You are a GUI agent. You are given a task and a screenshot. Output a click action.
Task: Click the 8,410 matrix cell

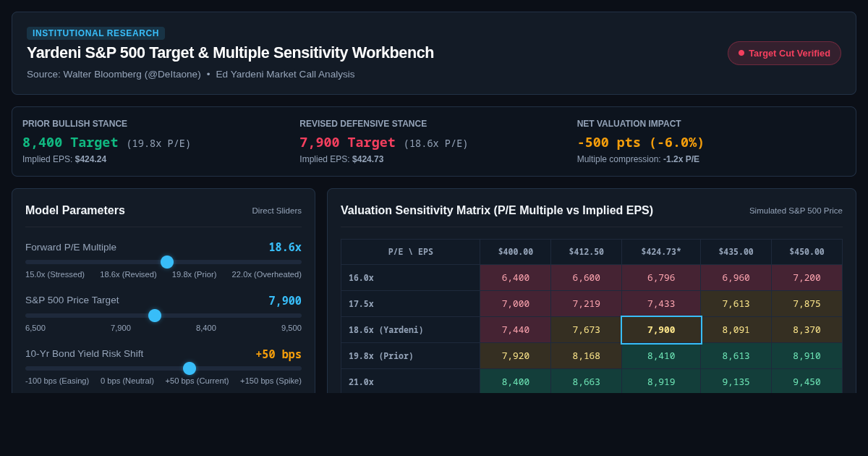661,356
